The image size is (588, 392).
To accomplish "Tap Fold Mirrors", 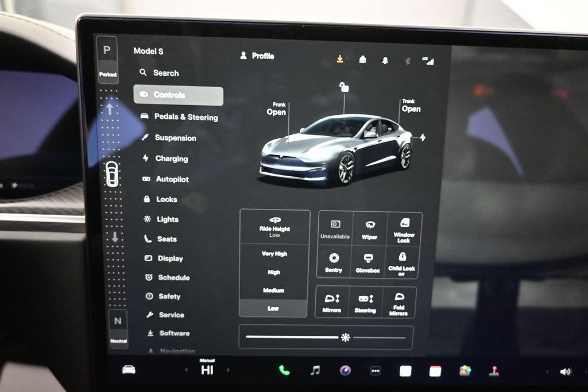I will 399,304.
